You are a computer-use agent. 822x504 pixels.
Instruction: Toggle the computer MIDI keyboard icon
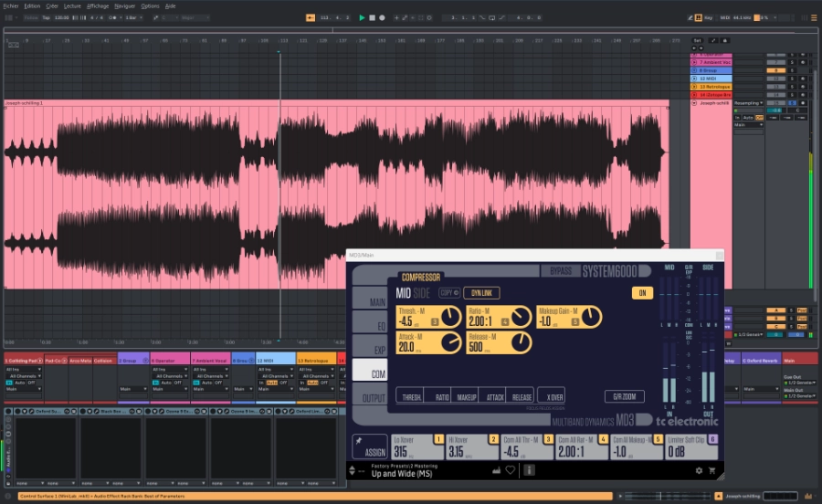699,18
